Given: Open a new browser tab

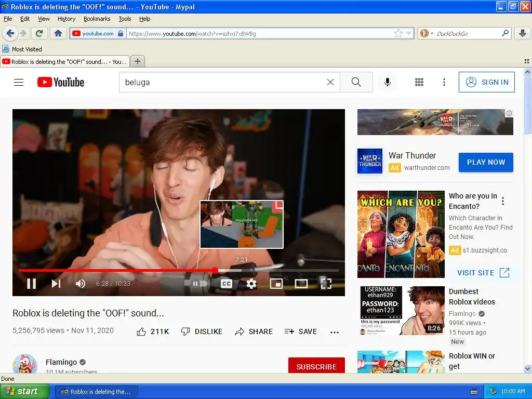Looking at the screenshot, I should click(x=137, y=61).
